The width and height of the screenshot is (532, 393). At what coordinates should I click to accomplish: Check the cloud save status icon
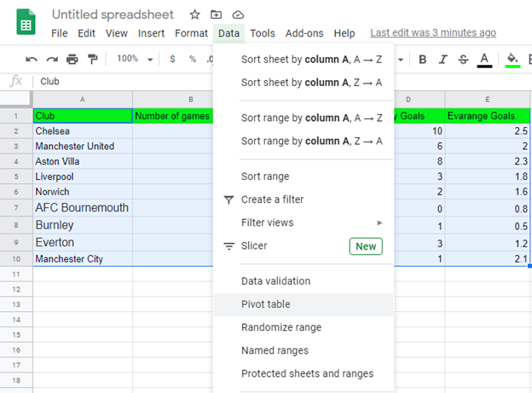click(x=238, y=15)
